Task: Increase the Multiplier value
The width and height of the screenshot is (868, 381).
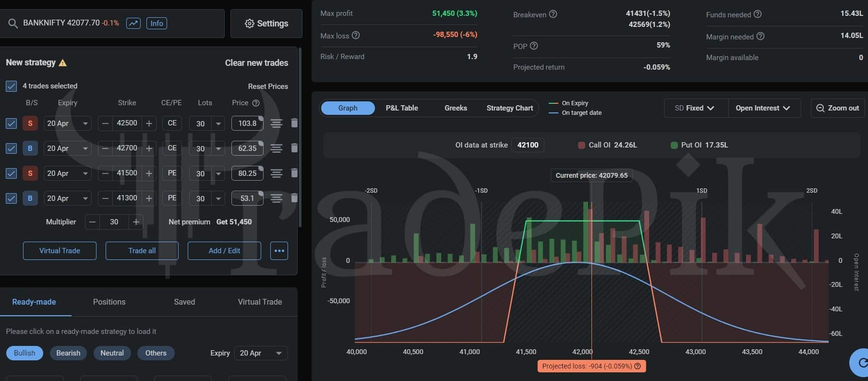Action: click(x=136, y=222)
